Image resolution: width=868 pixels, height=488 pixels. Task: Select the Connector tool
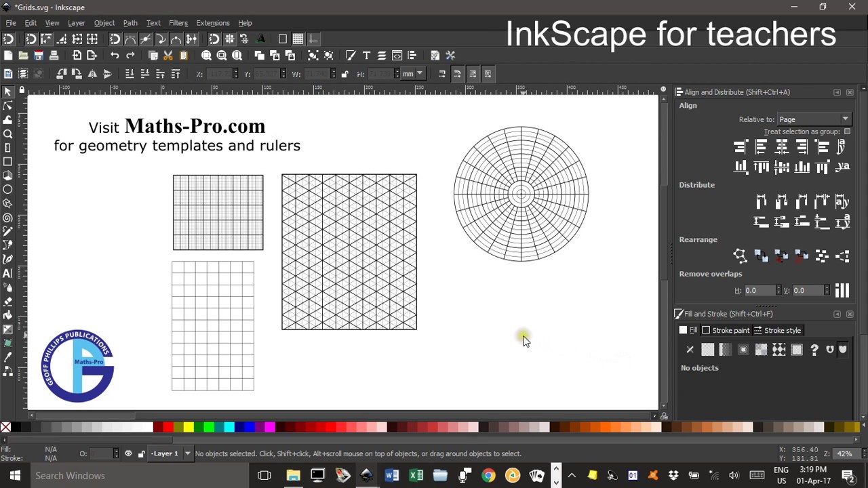[x=7, y=371]
